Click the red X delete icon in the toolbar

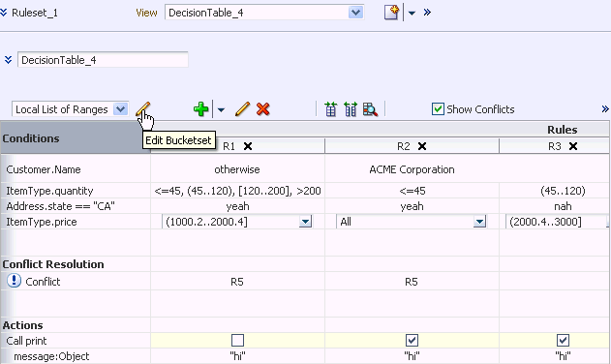pos(263,109)
